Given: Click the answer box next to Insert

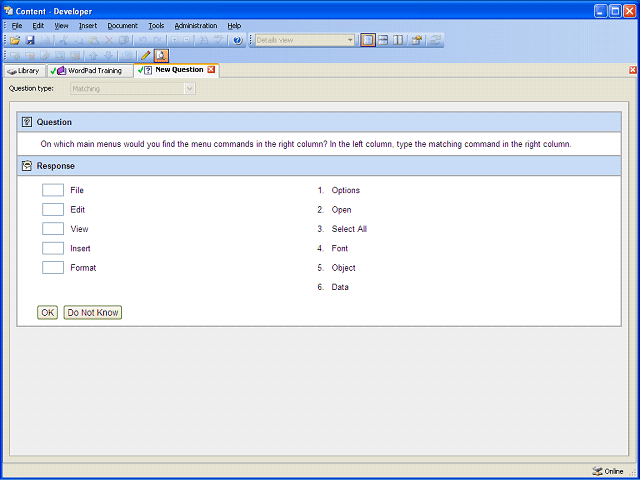Looking at the screenshot, I should click(53, 248).
